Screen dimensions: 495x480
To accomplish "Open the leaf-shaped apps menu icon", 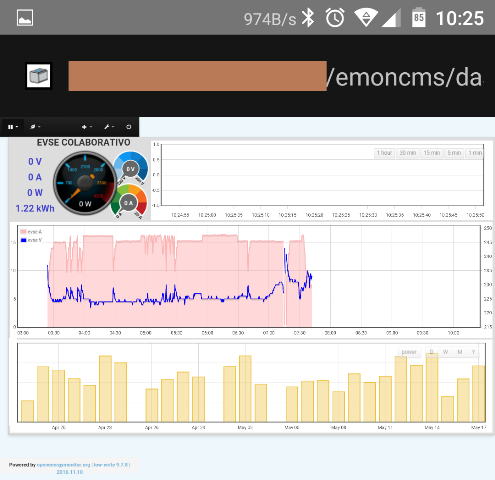I will (35, 127).
